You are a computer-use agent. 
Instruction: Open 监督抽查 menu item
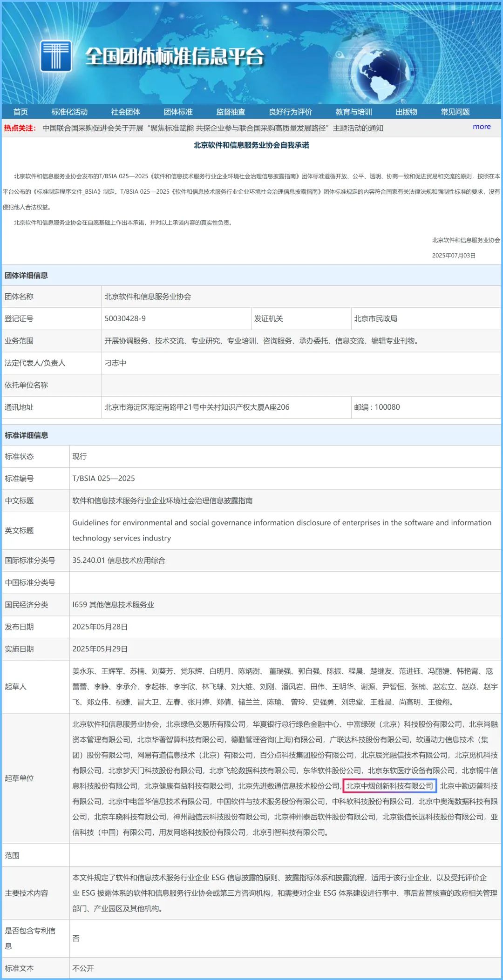(x=231, y=112)
